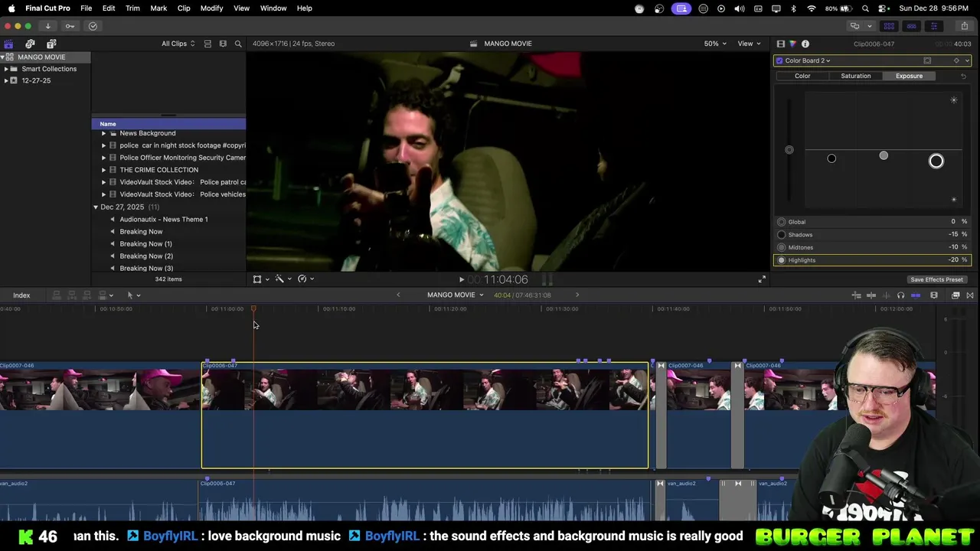
Task: Expand the 12-27-25 event
Action: pos(6,80)
